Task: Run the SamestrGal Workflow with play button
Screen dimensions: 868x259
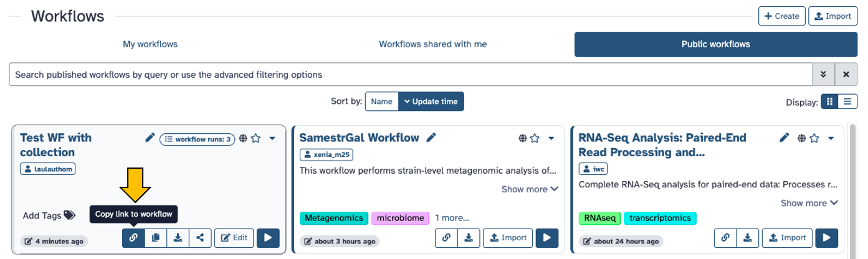Action: (546, 237)
